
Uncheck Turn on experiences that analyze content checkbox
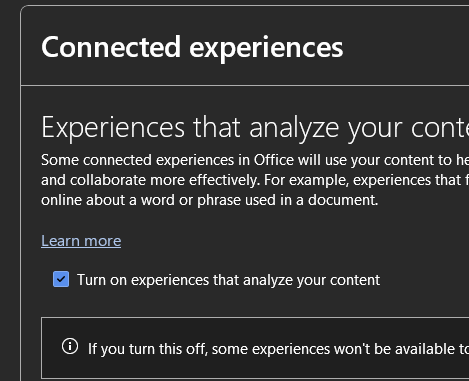pos(61,279)
